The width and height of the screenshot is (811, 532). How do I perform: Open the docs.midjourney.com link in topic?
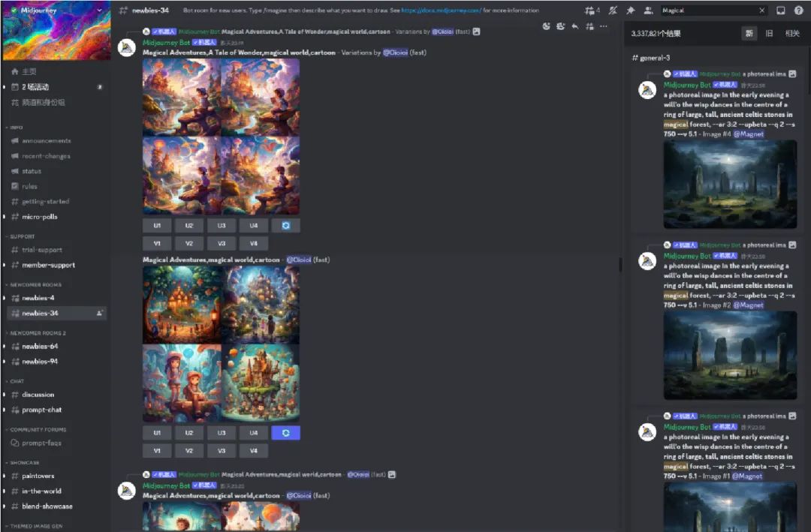tap(442, 11)
